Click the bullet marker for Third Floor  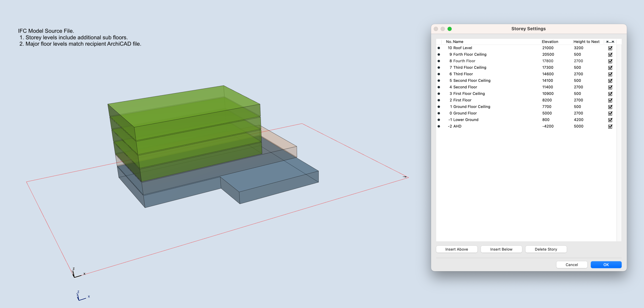(x=439, y=74)
